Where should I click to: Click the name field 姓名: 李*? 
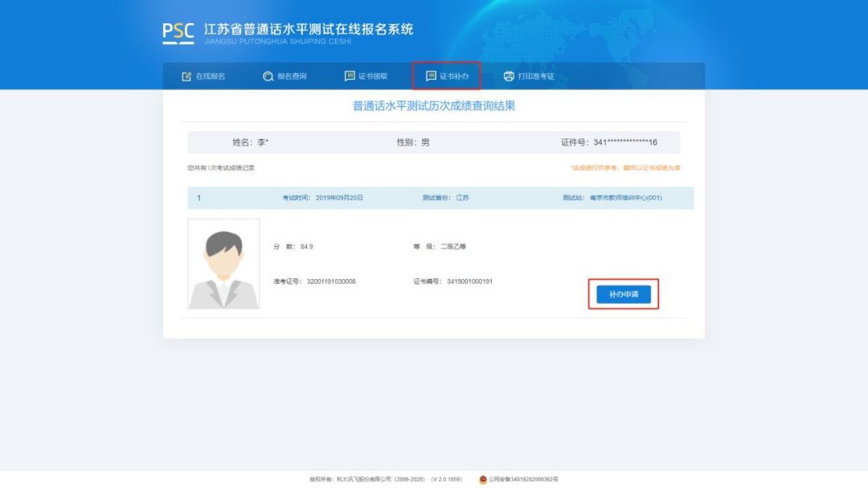(x=250, y=142)
